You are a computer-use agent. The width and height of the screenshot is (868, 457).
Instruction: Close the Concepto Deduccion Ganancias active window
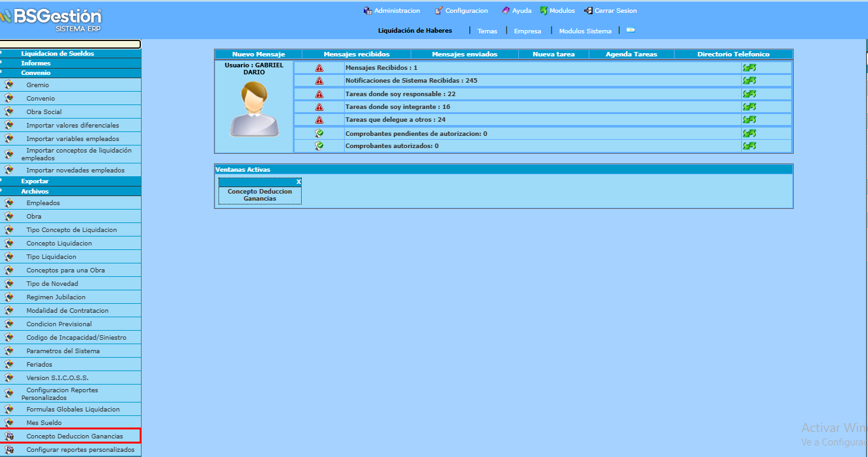tap(299, 182)
